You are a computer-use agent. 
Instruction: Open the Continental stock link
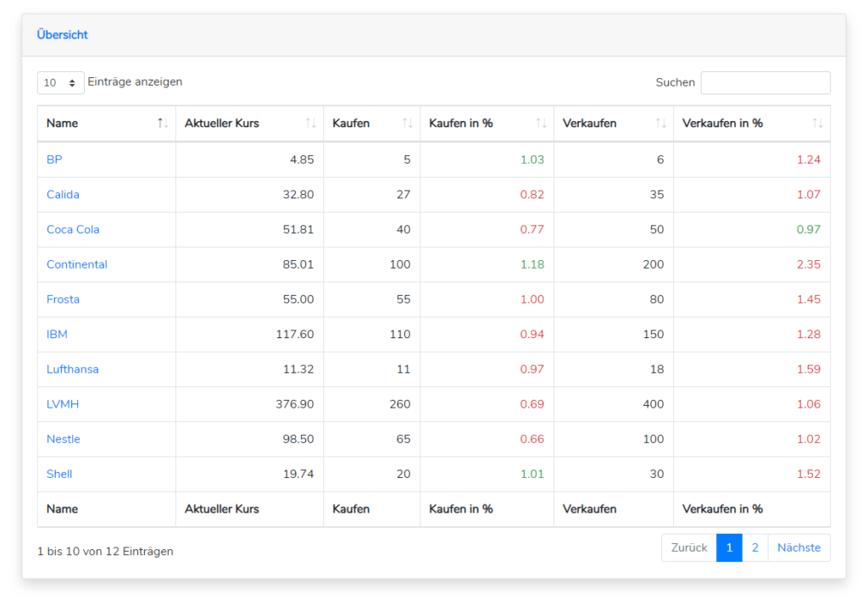click(77, 264)
